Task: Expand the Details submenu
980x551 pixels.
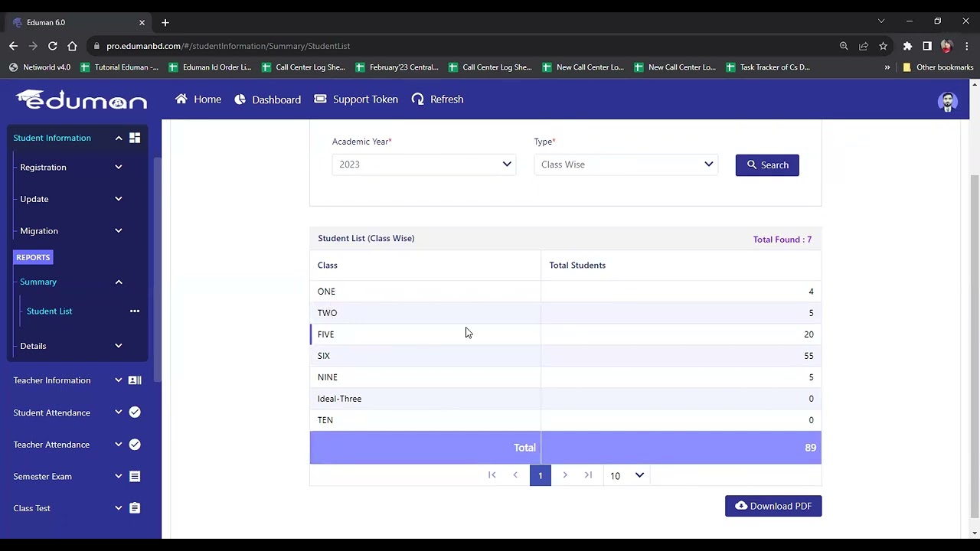Action: [119, 346]
